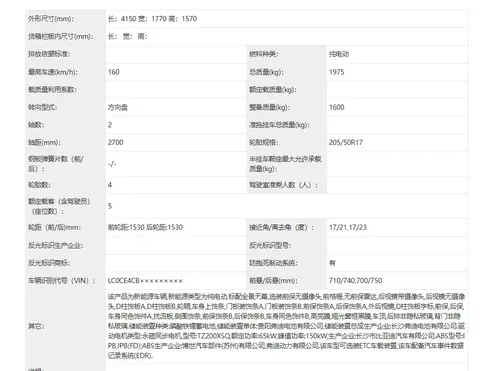
Task: Select the fuel type value 纯电动
Action: click(339, 54)
